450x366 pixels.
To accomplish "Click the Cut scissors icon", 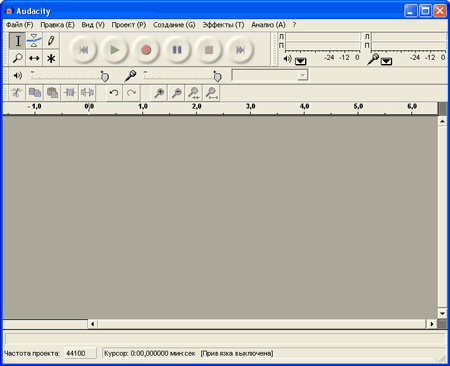I will [x=17, y=93].
